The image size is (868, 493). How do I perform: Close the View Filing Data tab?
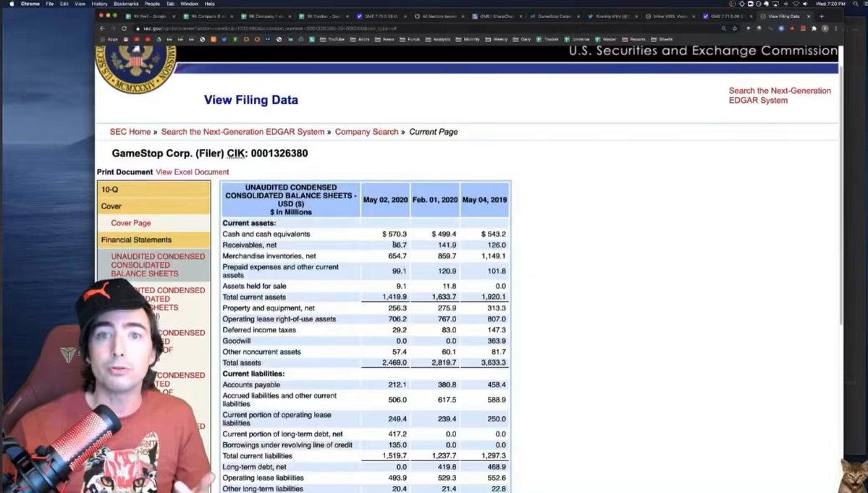pyautogui.click(x=808, y=17)
